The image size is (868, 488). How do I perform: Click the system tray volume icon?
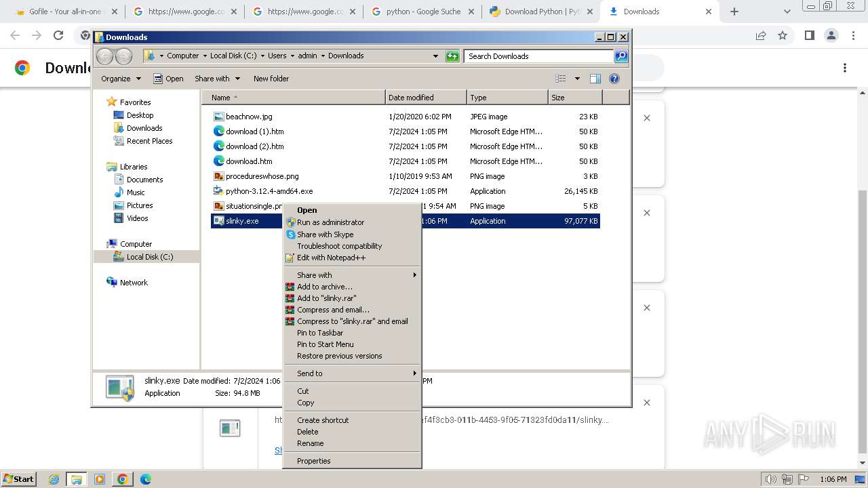pyautogui.click(x=771, y=479)
